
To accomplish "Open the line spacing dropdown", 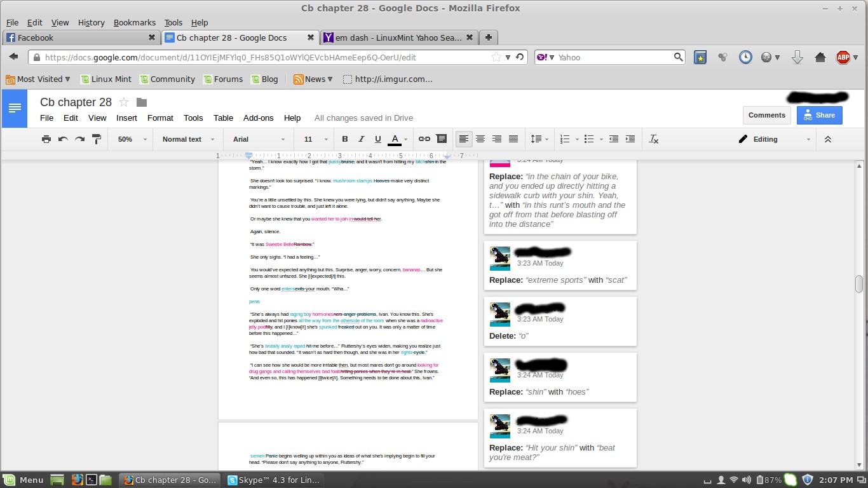I will 539,139.
